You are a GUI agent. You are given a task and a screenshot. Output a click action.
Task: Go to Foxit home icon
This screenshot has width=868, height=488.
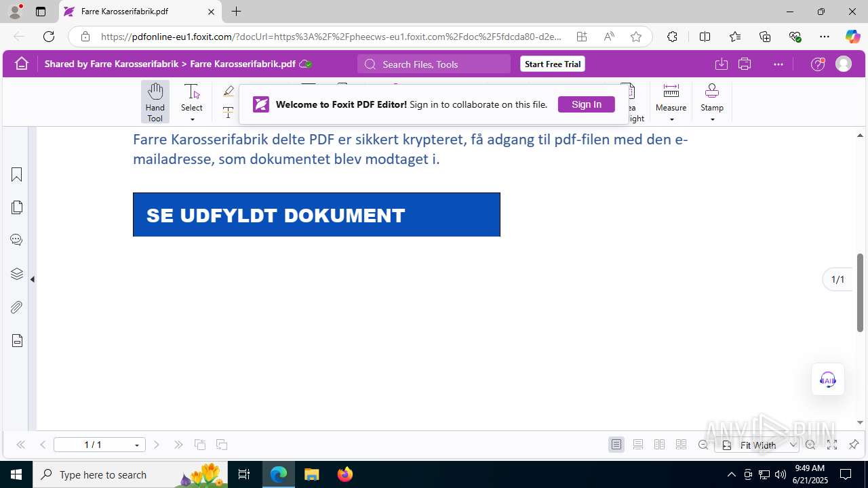click(22, 64)
